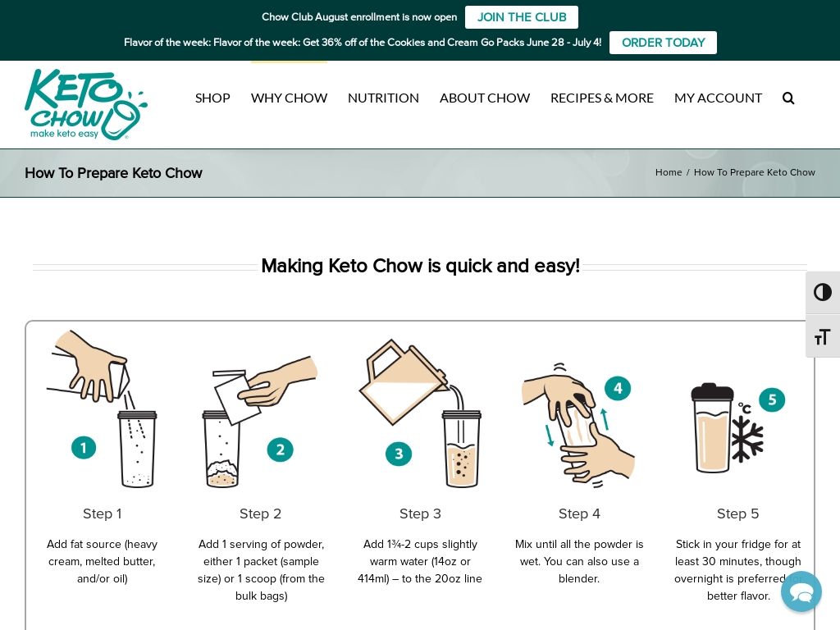Open the NUTRITION menu item
The width and height of the screenshot is (840, 630).
[x=383, y=98]
